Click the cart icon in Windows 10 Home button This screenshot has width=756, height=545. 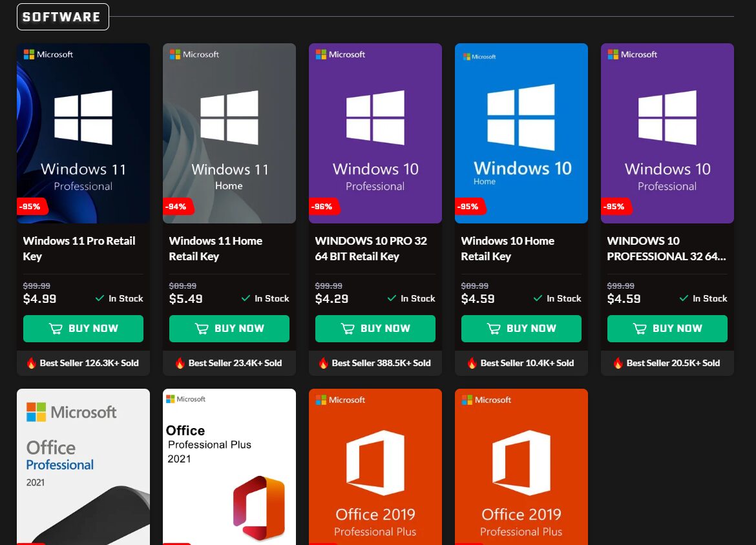point(494,329)
